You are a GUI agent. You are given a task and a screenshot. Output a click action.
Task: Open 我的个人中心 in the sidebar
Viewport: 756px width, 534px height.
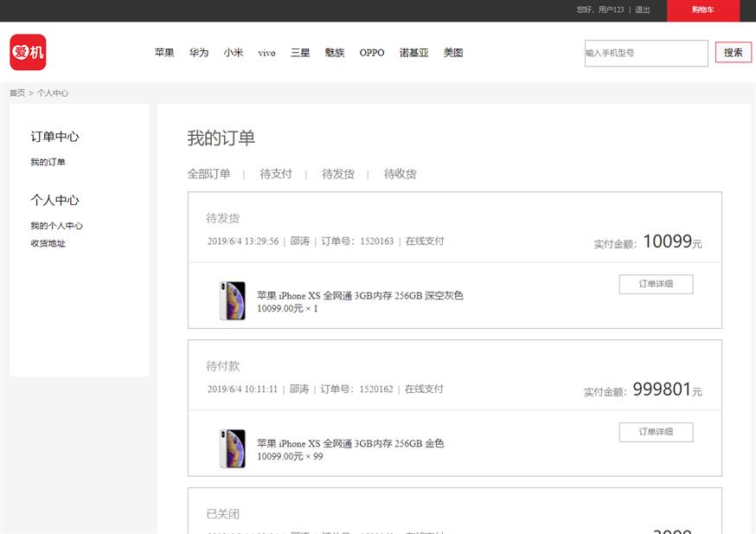56,226
